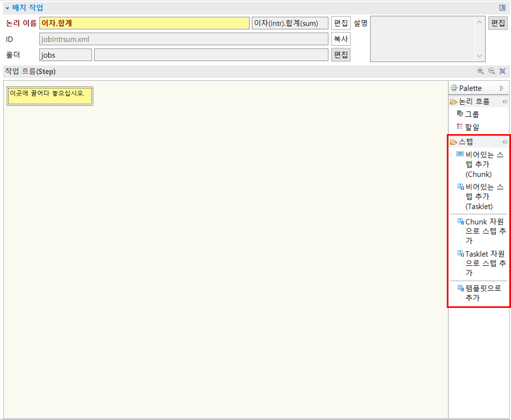511x420 pixels.
Task: Click the zoom out magnifier icon
Action: (x=491, y=71)
